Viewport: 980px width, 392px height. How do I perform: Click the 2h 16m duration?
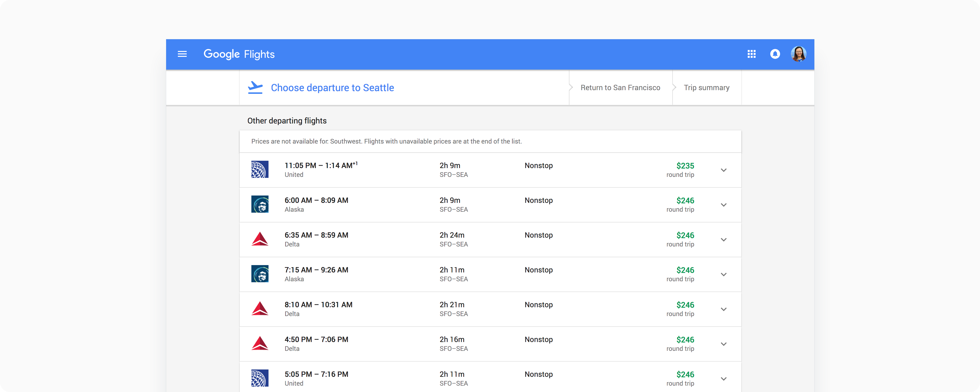point(452,340)
